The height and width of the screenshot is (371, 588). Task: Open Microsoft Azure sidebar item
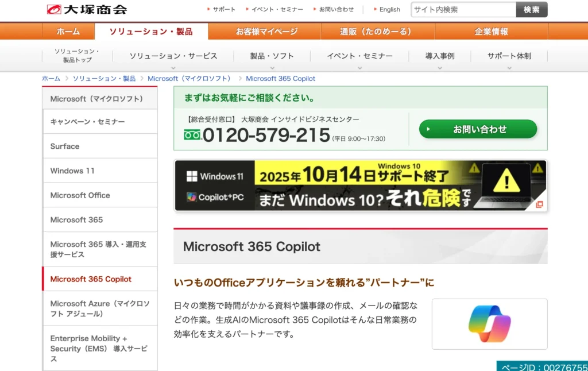tap(100, 308)
